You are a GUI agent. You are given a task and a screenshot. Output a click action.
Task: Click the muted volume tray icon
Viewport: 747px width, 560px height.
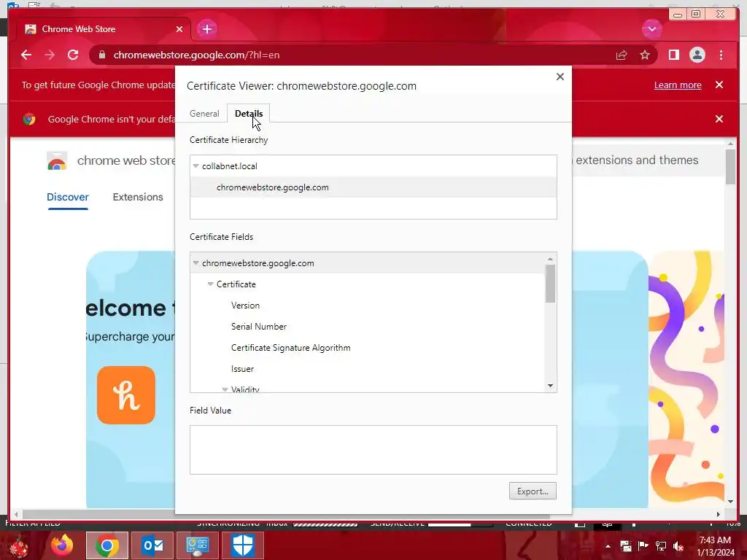[x=678, y=546]
